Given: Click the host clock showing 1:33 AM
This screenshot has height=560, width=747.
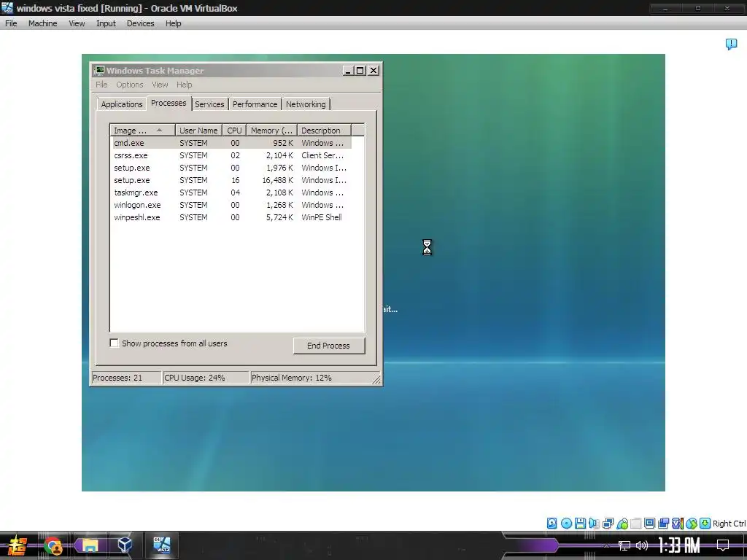Looking at the screenshot, I should (679, 545).
